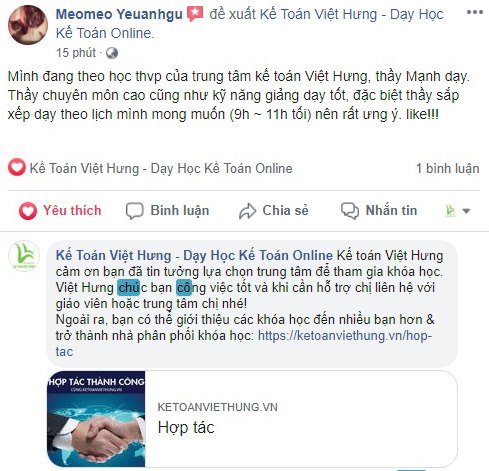
Task: Click the Nhắn tin message button
Action: click(x=379, y=211)
